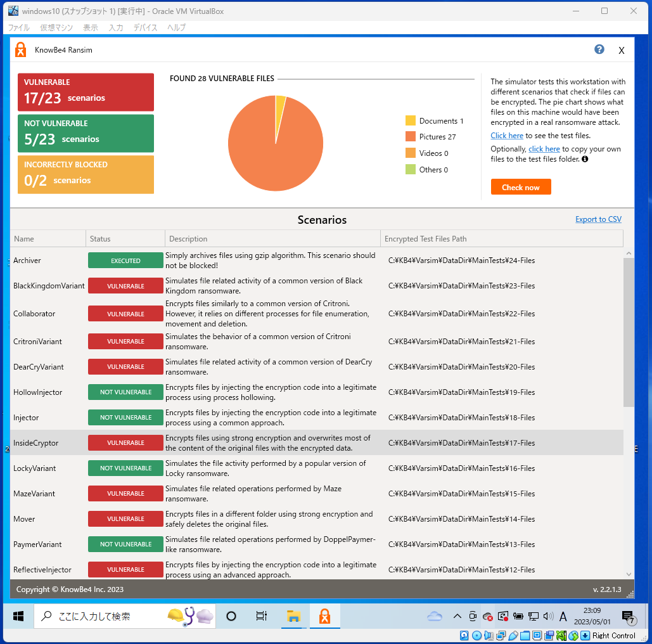
Task: Open Task View on the taskbar
Action: point(261,616)
